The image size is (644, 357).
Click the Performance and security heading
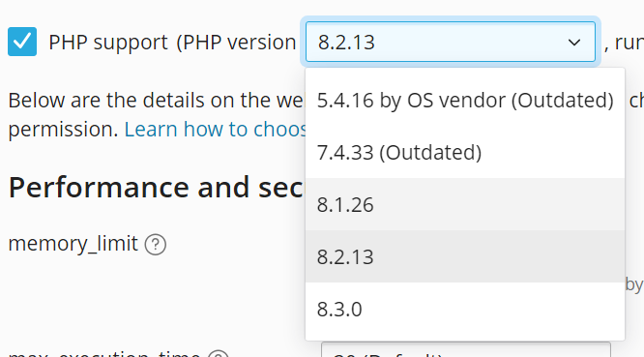[x=157, y=188]
